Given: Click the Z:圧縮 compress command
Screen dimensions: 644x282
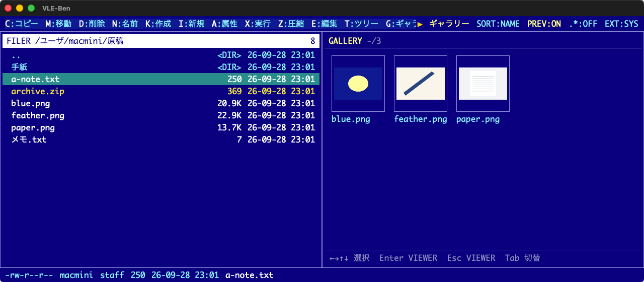Looking at the screenshot, I should coord(291,24).
